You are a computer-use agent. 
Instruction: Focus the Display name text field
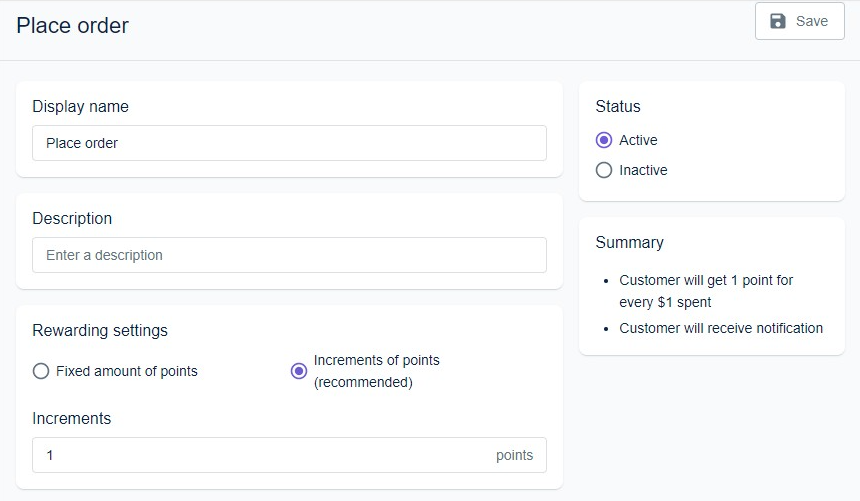(x=289, y=143)
